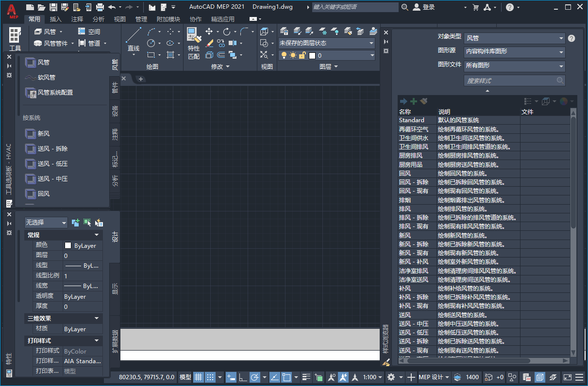Open a drawing with the folder icon
588x386 pixels.
coord(42,7)
